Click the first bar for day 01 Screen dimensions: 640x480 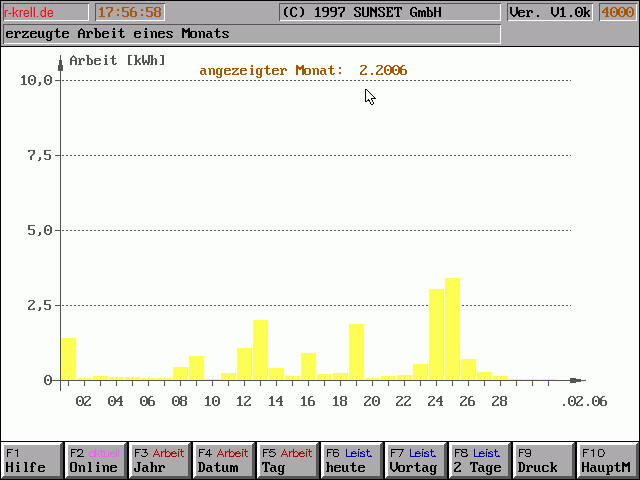[68, 360]
